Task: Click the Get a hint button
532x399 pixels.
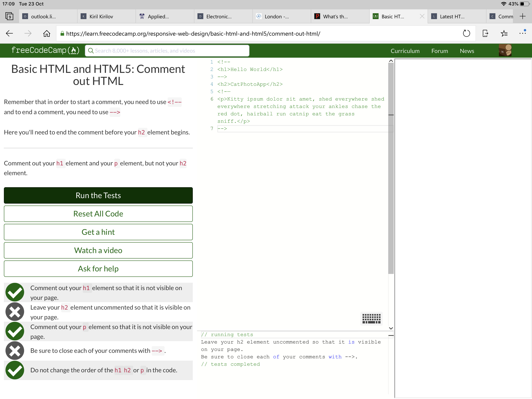Action: point(98,232)
